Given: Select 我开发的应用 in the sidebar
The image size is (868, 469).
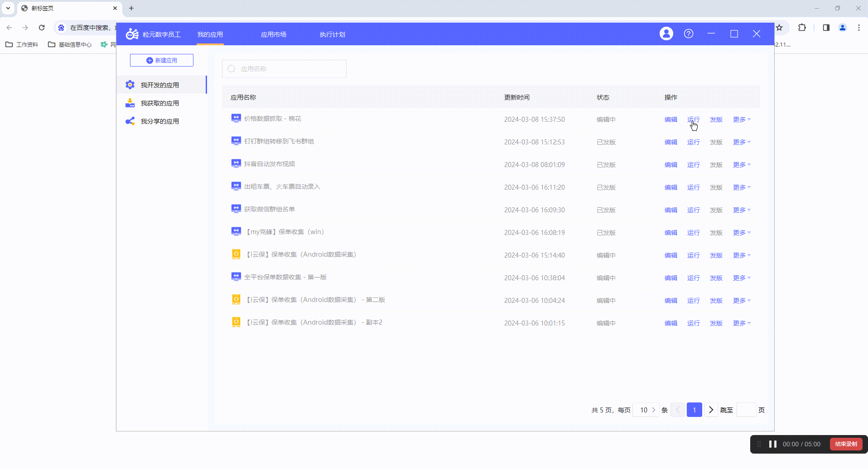Looking at the screenshot, I should click(162, 85).
